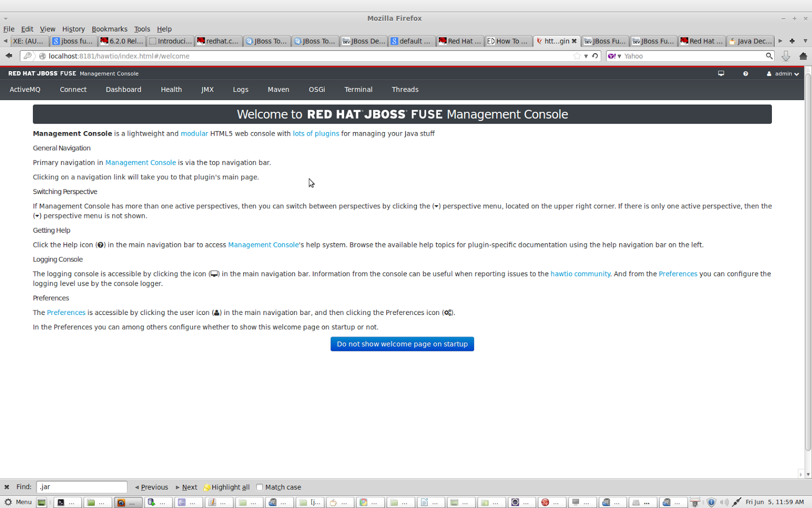Click inside the Find input field

[x=81, y=487]
